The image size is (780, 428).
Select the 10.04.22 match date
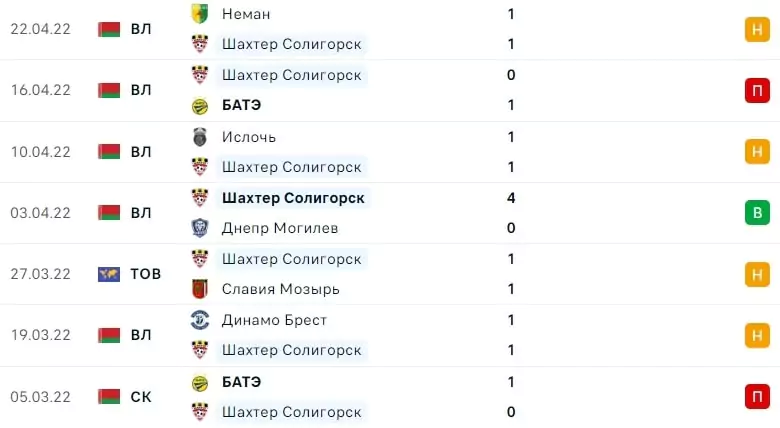click(41, 152)
